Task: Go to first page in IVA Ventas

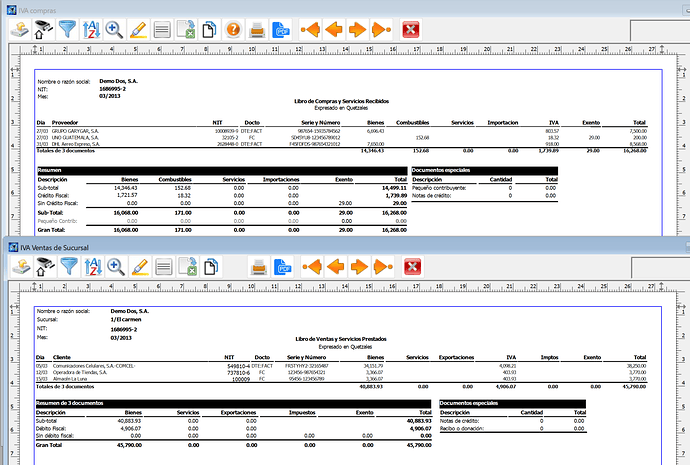Action: click(x=312, y=267)
